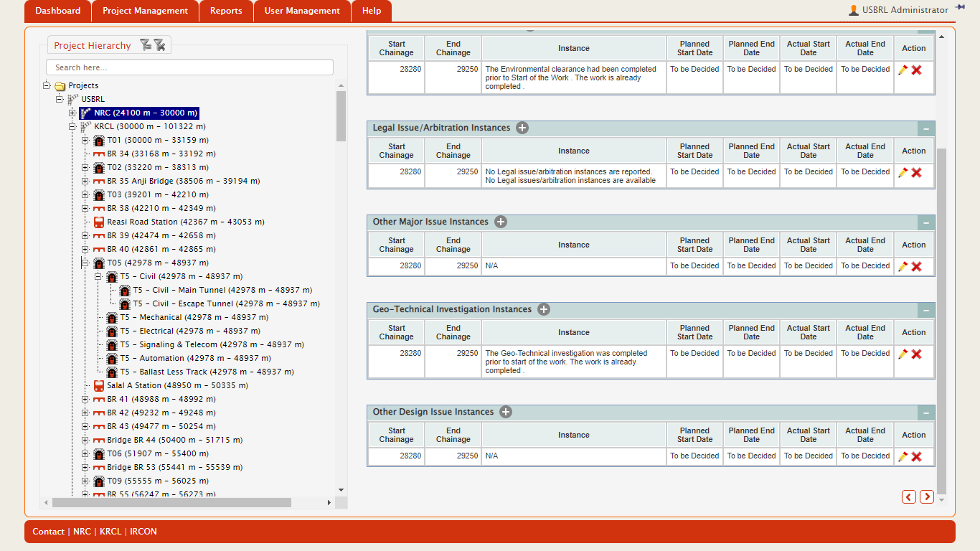
Task: Click the filter icon beside Project Hierarchy
Action: [x=146, y=45]
